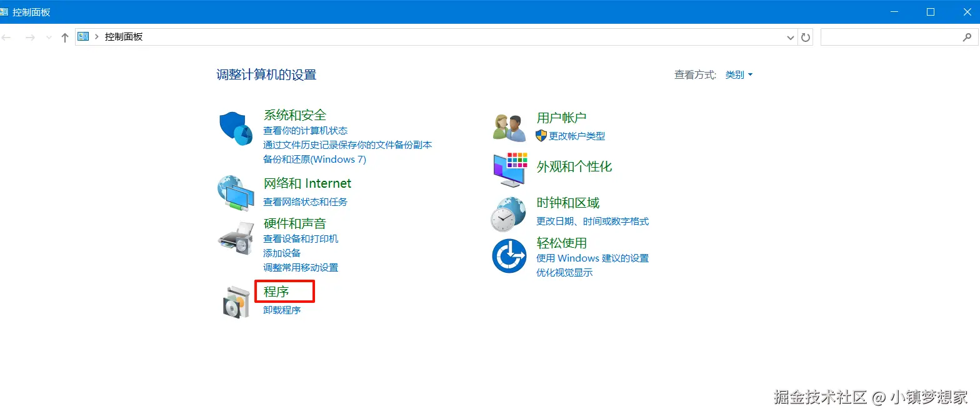This screenshot has width=980, height=418.
Task: Open the 轻松使用 blue circle icon
Action: click(509, 255)
